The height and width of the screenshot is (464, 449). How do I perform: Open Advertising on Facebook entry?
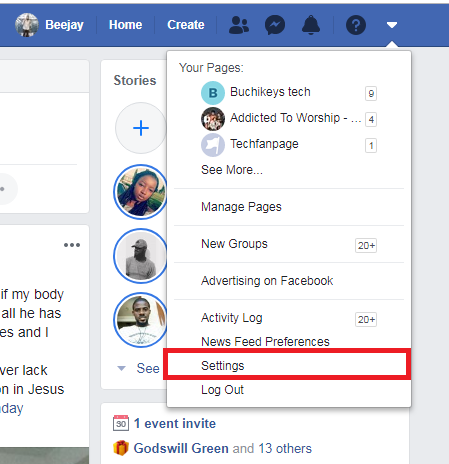point(267,281)
